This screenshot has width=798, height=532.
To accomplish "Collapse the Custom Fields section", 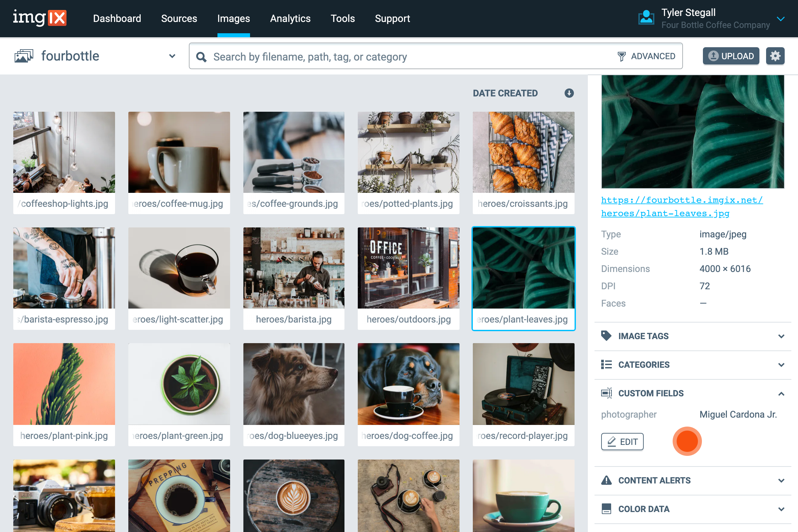I will 781,394.
